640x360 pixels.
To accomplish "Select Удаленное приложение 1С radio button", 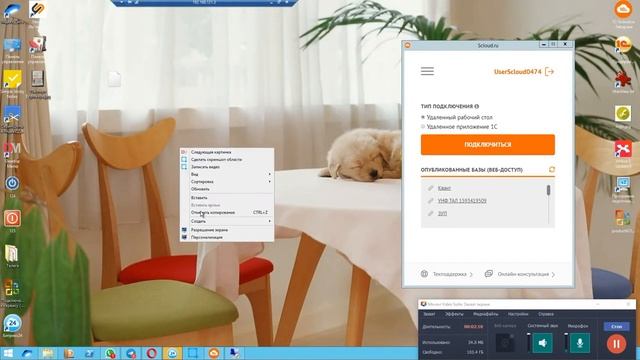I will pyautogui.click(x=423, y=127).
